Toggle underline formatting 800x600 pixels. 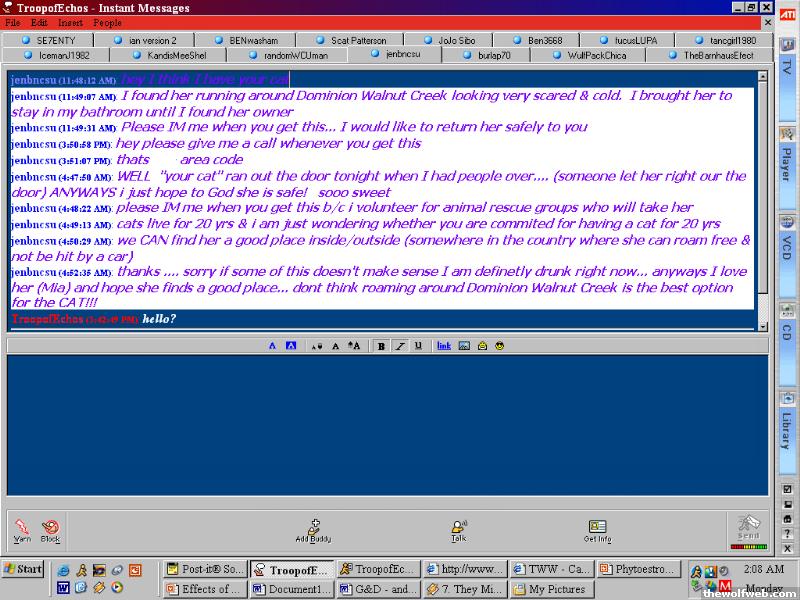pyautogui.click(x=416, y=346)
